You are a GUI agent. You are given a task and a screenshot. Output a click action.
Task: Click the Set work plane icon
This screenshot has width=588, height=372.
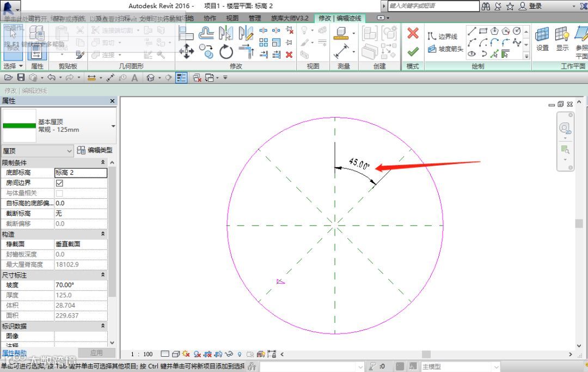pyautogui.click(x=542, y=35)
